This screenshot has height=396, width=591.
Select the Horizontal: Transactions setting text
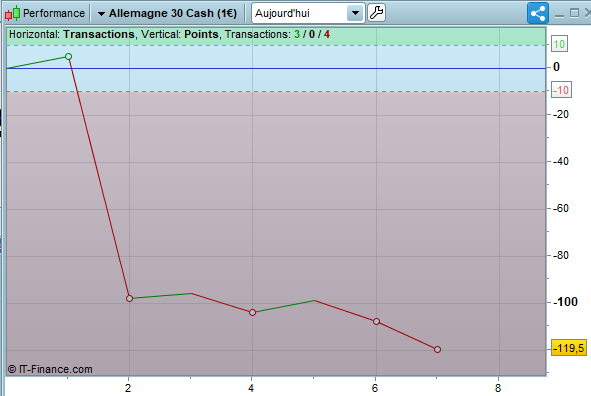point(72,34)
